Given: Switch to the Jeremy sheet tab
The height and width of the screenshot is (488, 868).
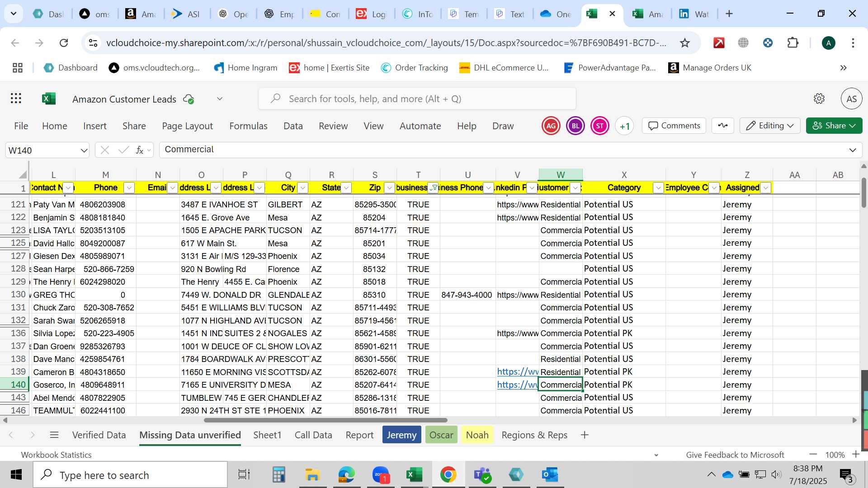Looking at the screenshot, I should pos(401,435).
